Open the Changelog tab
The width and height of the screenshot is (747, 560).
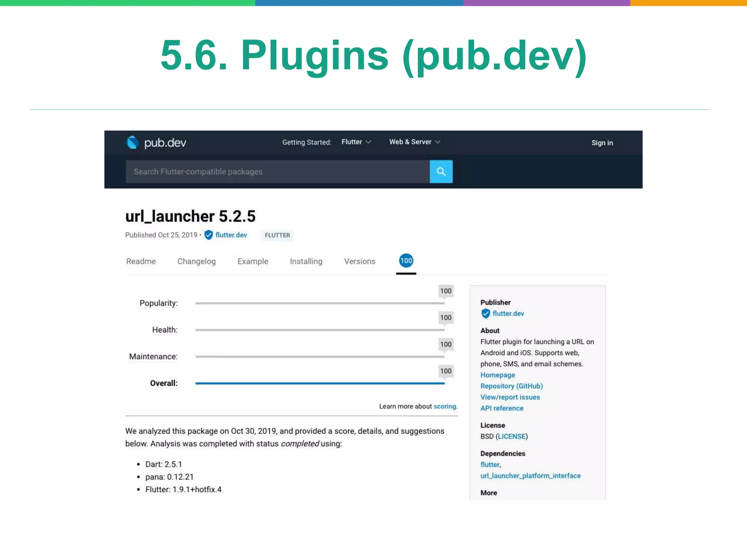pyautogui.click(x=196, y=261)
